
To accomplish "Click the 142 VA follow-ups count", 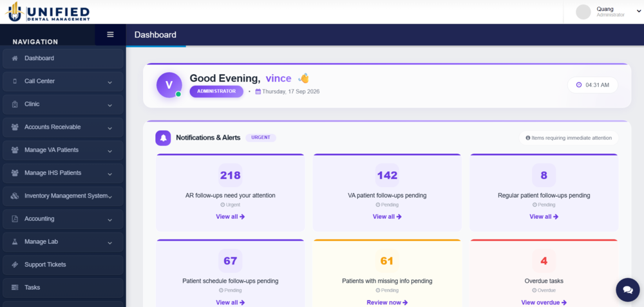I will tap(387, 176).
